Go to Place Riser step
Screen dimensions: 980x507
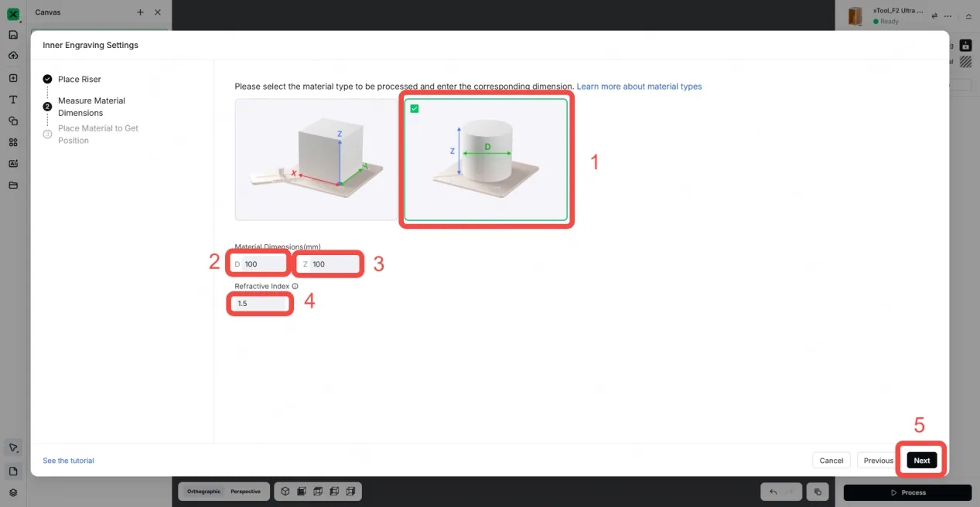pos(79,79)
